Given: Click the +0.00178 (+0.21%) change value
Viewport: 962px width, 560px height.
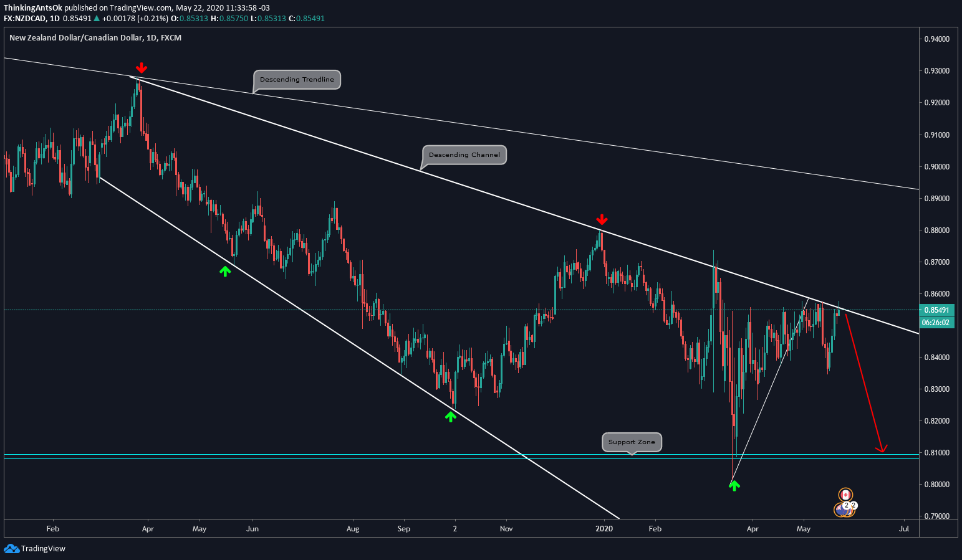Looking at the screenshot, I should click(x=135, y=19).
